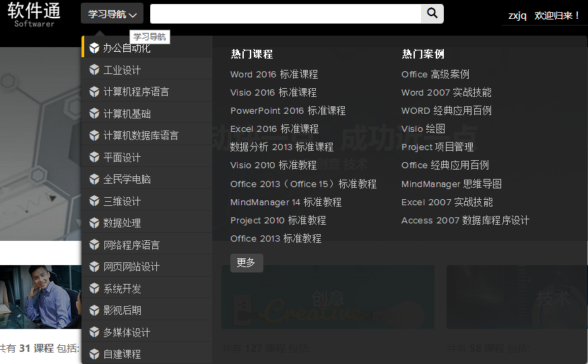The width and height of the screenshot is (588, 364).
Task: Click the cube icon beside 多媒体设计
Action: (x=94, y=332)
